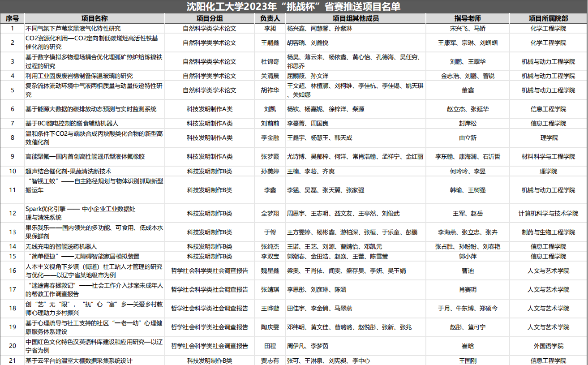Select the 项目所属院部 column header
Image resolution: width=588 pixels, height=365 pixels.
point(548,18)
